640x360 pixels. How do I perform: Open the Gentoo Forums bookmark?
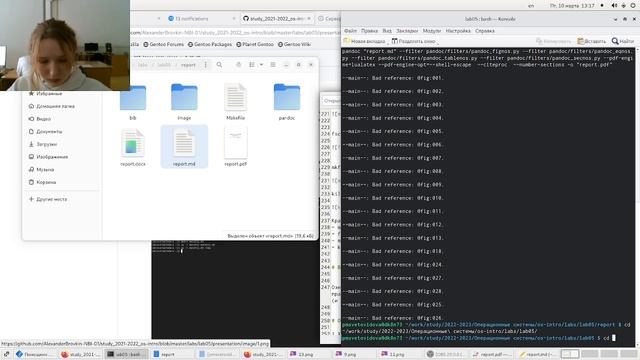pyautogui.click(x=163, y=44)
